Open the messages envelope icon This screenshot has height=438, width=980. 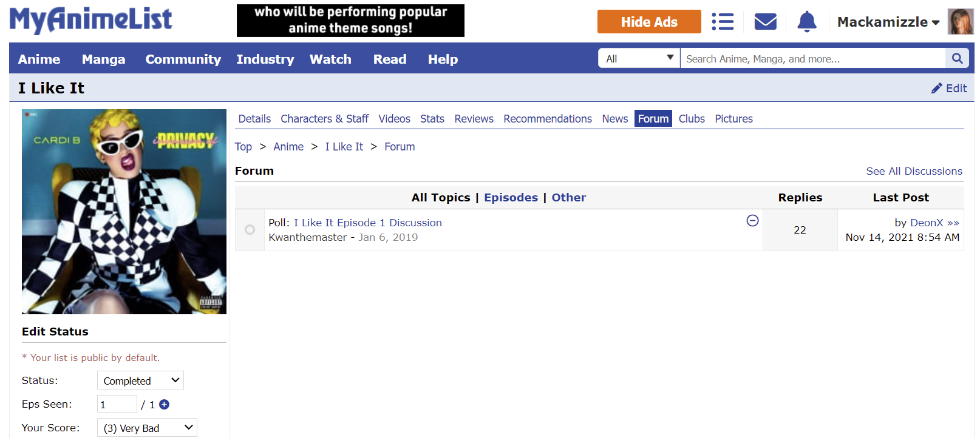tap(765, 22)
